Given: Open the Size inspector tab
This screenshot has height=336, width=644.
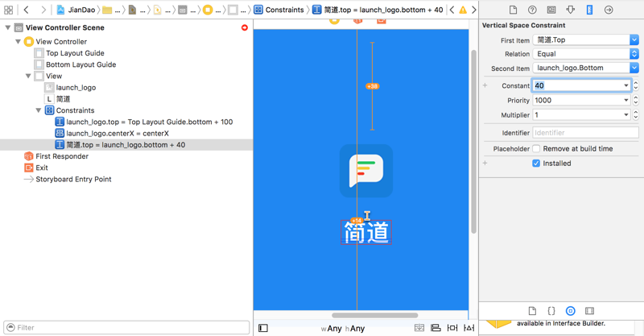Looking at the screenshot, I should coord(589,10).
